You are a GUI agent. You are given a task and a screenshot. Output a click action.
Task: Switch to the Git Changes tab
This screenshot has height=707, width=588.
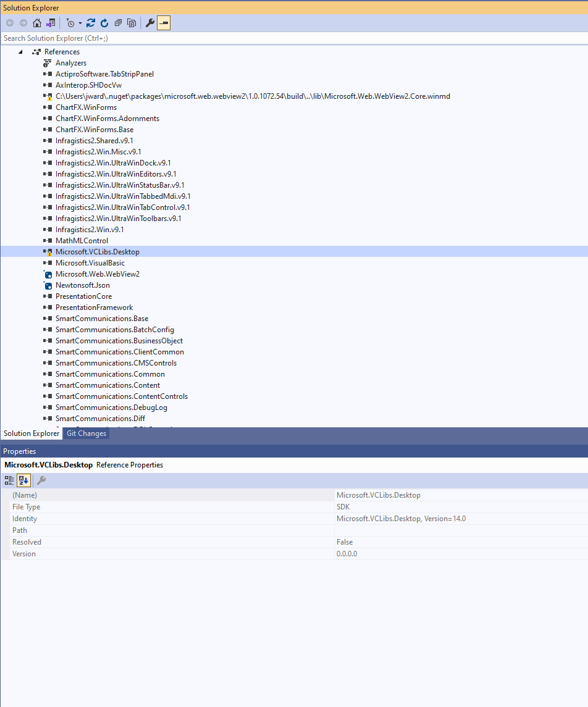86,433
